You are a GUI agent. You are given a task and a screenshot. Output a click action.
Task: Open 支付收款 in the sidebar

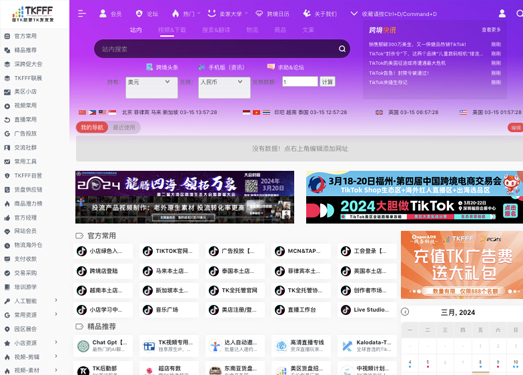pyautogui.click(x=25, y=259)
